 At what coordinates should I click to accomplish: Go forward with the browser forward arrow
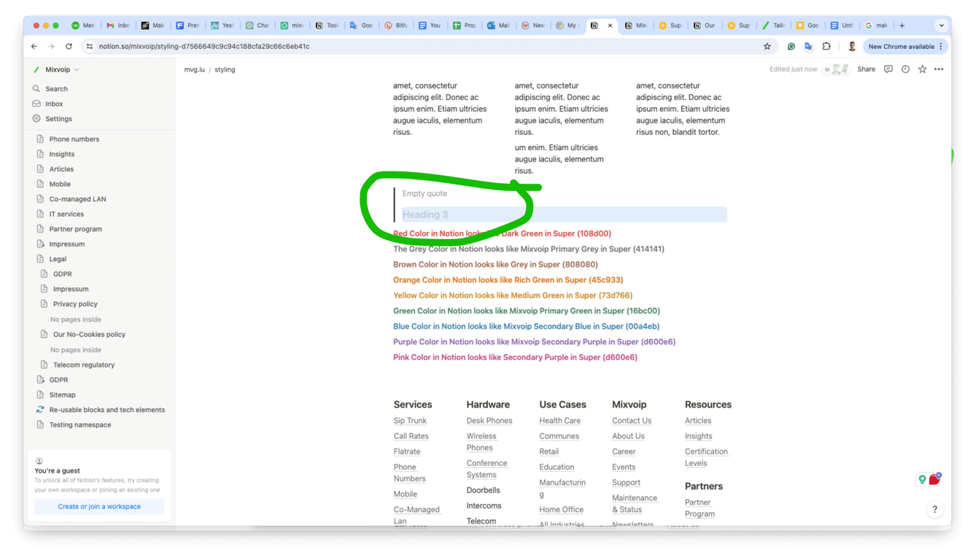click(51, 47)
